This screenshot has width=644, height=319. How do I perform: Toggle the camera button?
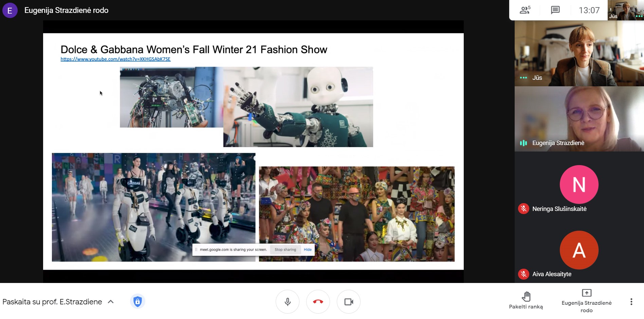click(x=349, y=302)
